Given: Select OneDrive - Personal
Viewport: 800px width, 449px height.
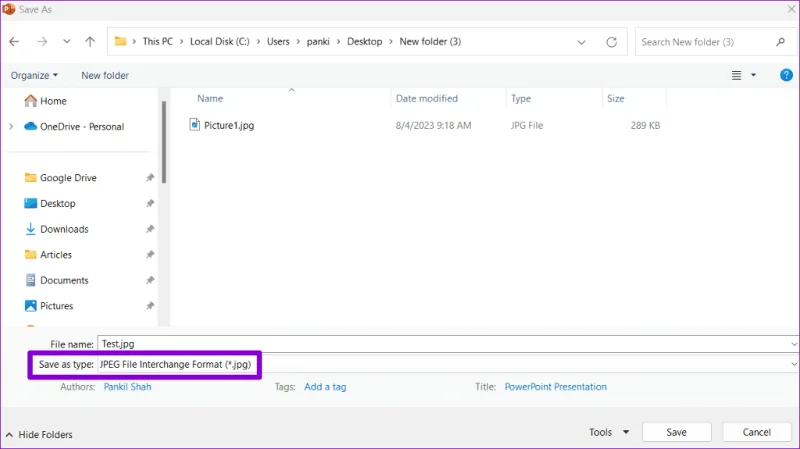Looking at the screenshot, I should pyautogui.click(x=74, y=127).
